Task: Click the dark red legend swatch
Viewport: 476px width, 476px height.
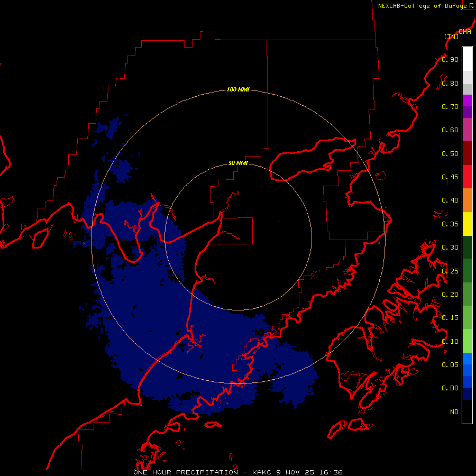Action: click(x=467, y=153)
